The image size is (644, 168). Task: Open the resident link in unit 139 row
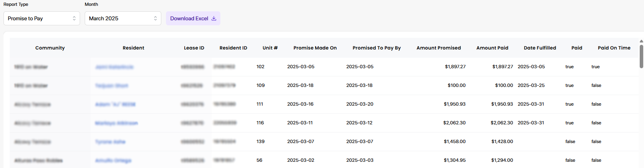point(110,142)
